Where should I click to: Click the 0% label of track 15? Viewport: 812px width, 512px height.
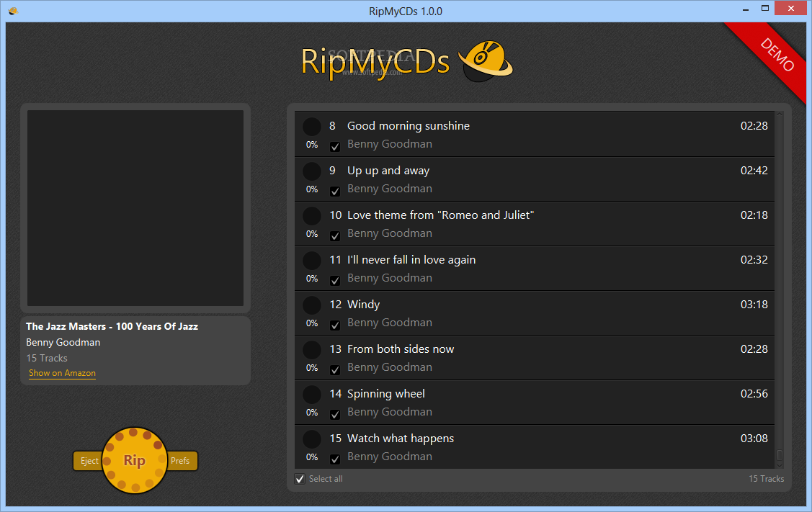(x=312, y=457)
